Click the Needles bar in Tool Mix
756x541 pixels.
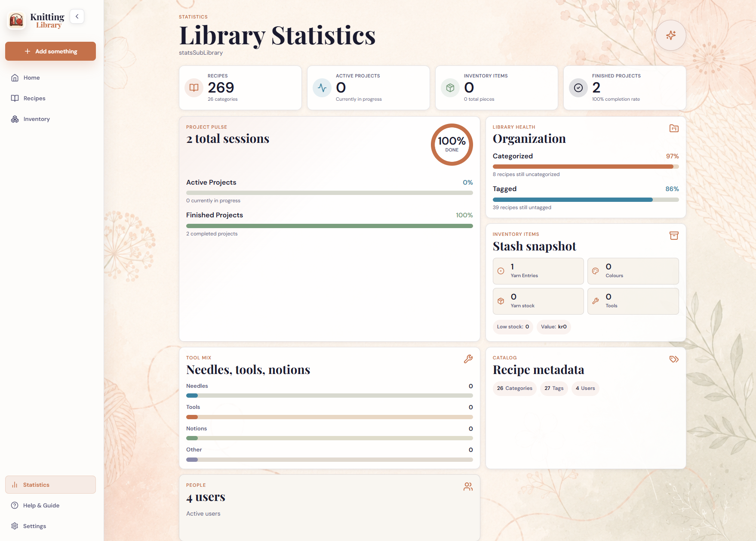329,396
